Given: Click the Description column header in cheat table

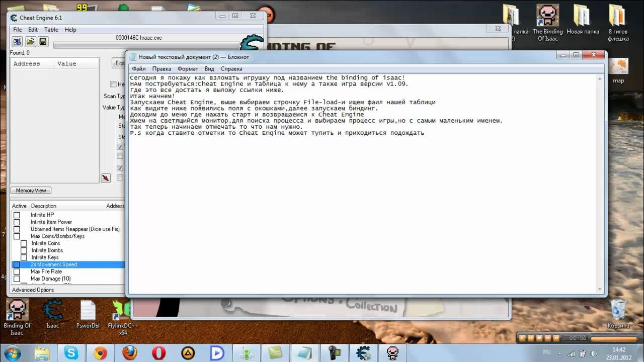Looking at the screenshot, I should pyautogui.click(x=44, y=206).
